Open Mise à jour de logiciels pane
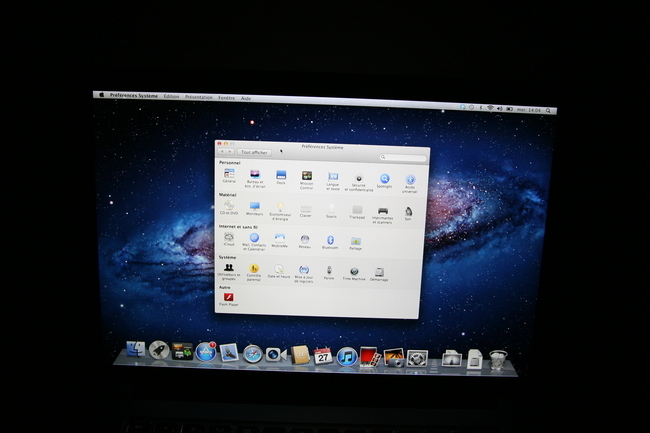The width and height of the screenshot is (650, 433). click(304, 275)
